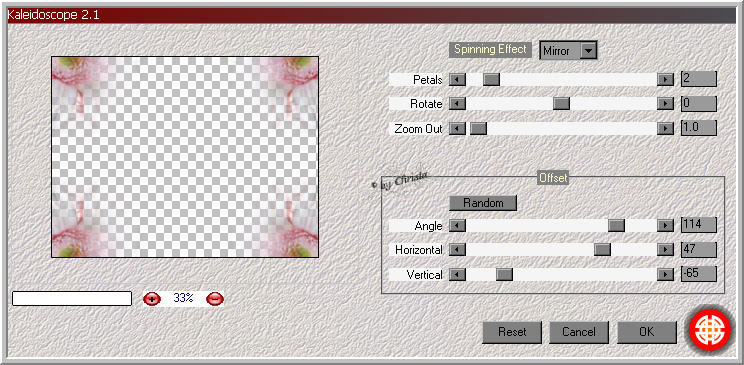
Task: Click the Random offset button
Action: pos(483,203)
